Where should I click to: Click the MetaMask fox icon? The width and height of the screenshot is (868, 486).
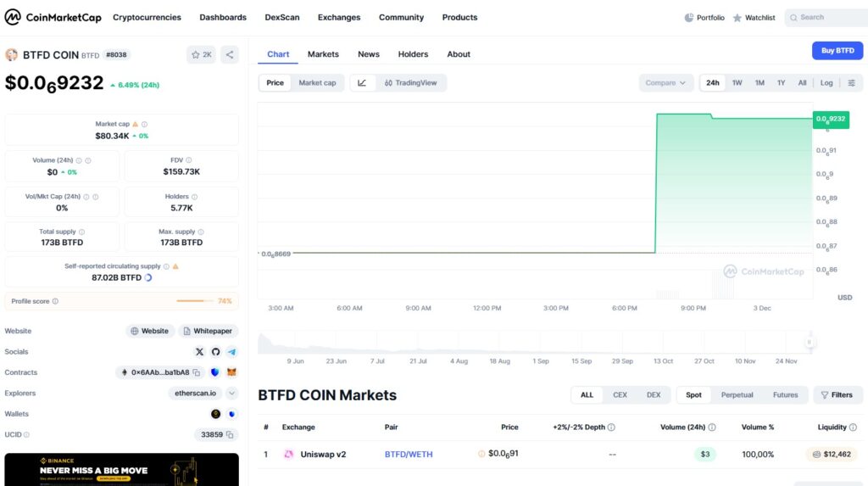(231, 372)
